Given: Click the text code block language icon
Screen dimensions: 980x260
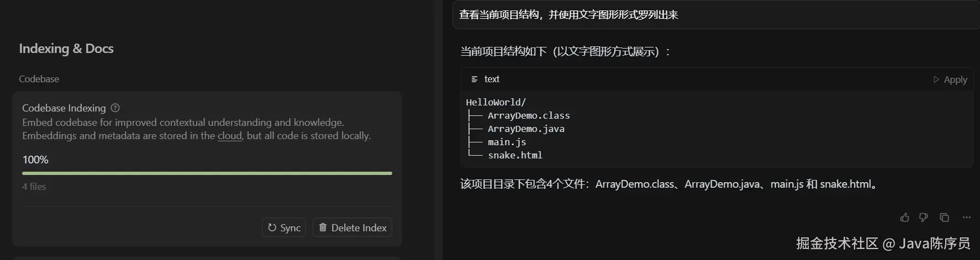Looking at the screenshot, I should 474,79.
